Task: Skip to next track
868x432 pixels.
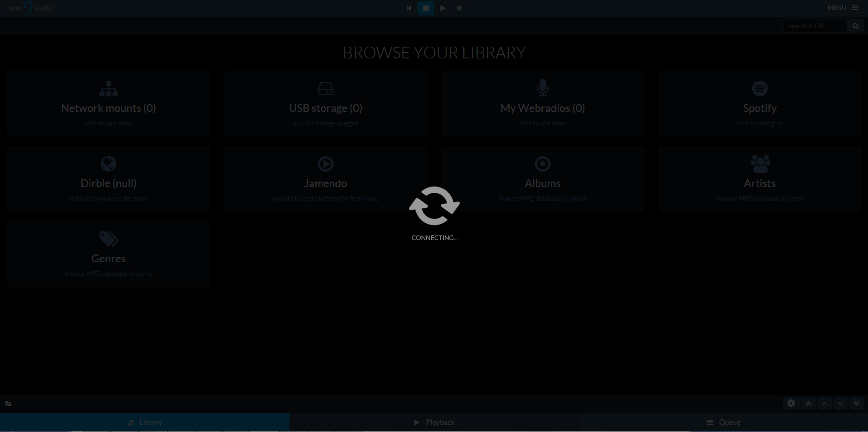Action: pos(459,8)
